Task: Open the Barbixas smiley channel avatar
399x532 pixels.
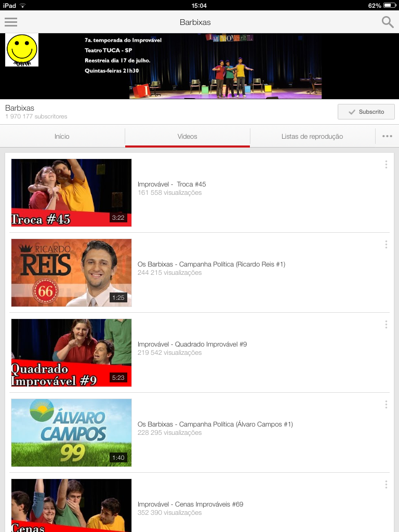Action: [22, 50]
